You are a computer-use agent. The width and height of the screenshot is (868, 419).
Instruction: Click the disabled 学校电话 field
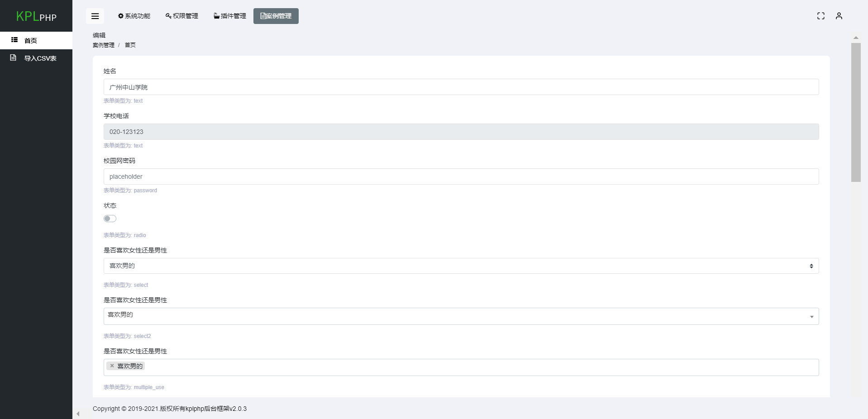pyautogui.click(x=461, y=132)
